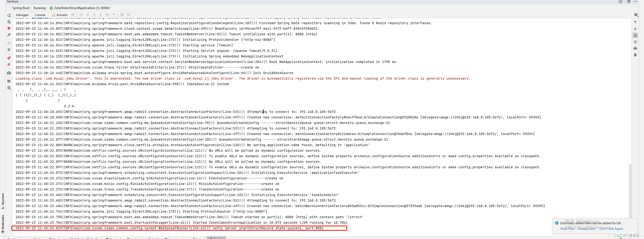Expand the Services panel options gear

click(x=629, y=2)
